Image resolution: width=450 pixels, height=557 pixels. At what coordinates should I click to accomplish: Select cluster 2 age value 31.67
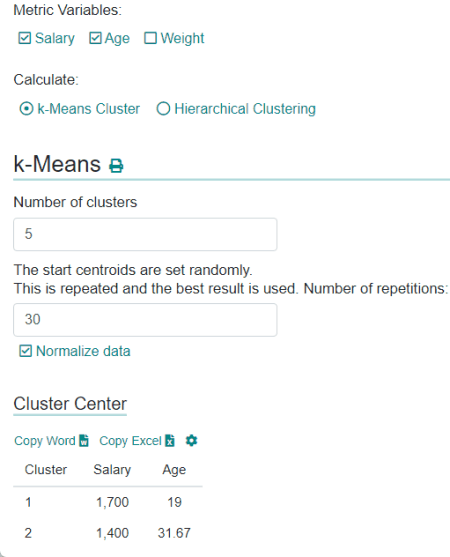pos(174,533)
